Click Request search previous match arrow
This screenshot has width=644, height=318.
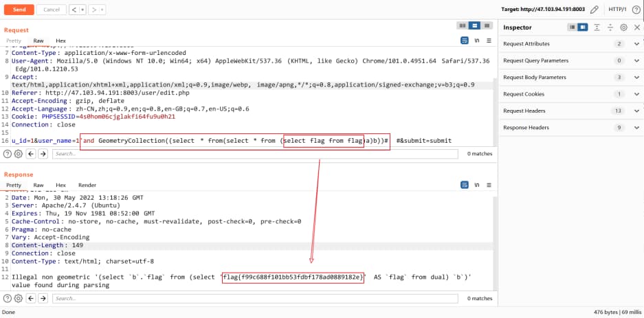click(31, 154)
